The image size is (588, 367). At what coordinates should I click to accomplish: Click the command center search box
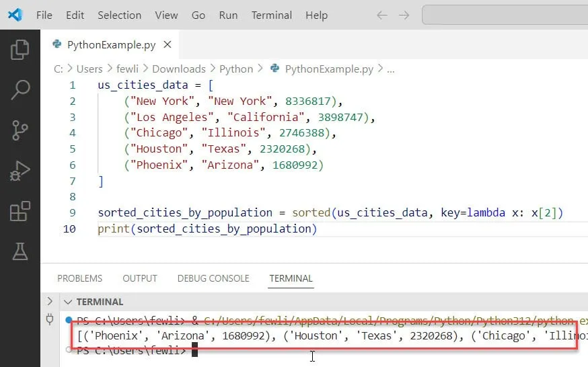click(505, 15)
